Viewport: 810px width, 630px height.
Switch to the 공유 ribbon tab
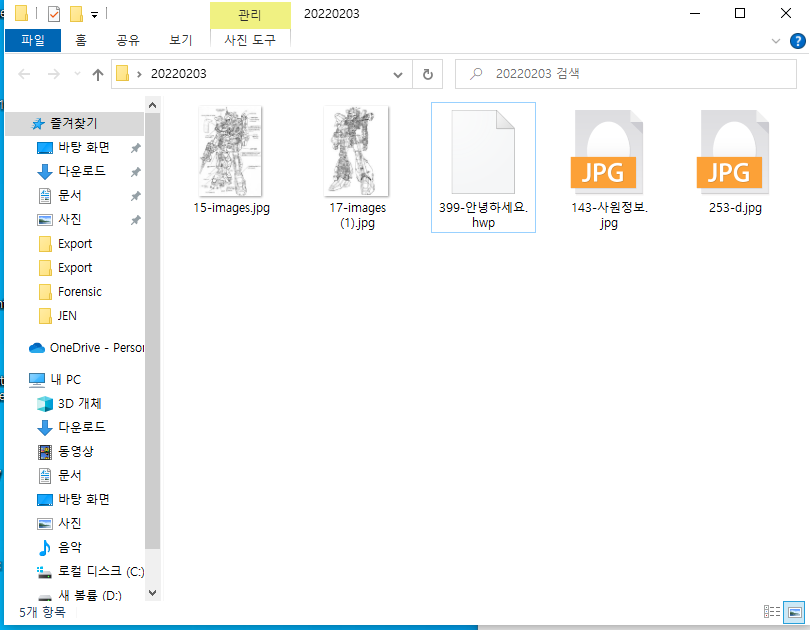(x=128, y=40)
